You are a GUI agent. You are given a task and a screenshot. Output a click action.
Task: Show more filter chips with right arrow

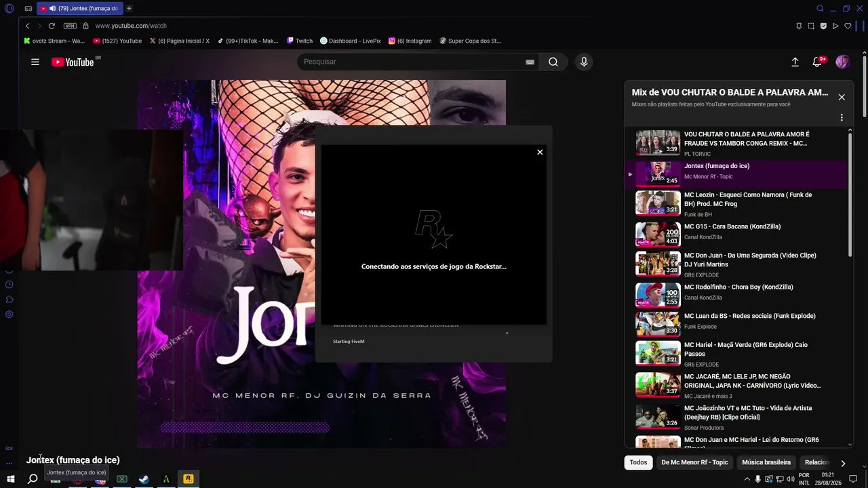(x=843, y=463)
